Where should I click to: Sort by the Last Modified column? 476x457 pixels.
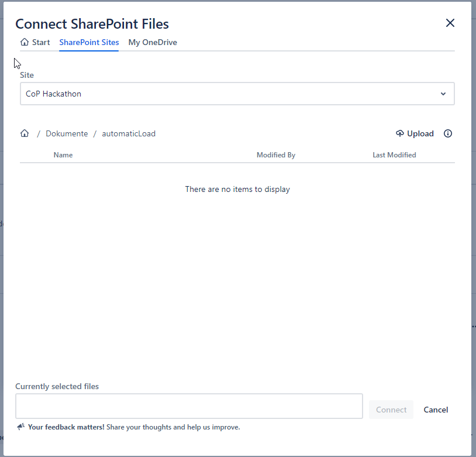394,155
